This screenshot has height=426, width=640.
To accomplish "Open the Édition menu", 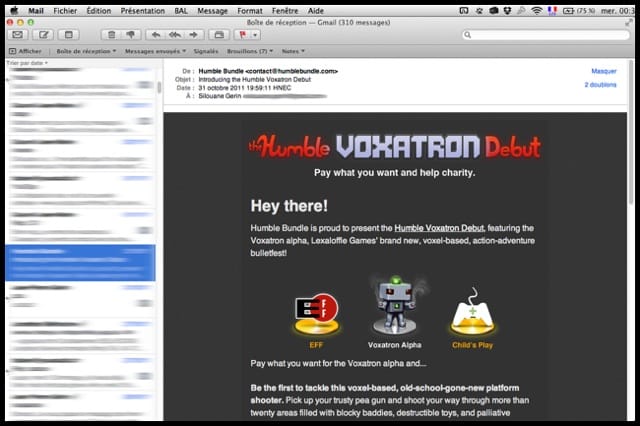I will (x=98, y=11).
